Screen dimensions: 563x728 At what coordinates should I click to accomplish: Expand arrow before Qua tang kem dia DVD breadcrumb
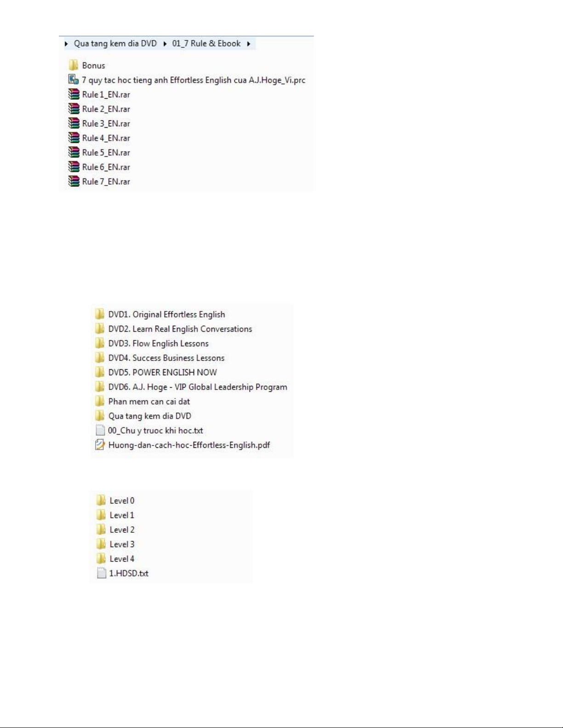click(67, 44)
